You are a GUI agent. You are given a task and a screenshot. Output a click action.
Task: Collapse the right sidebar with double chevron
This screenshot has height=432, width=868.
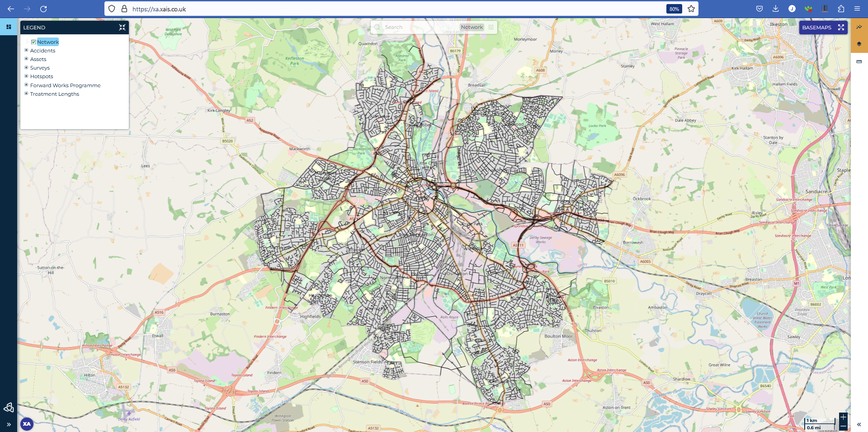point(859,424)
